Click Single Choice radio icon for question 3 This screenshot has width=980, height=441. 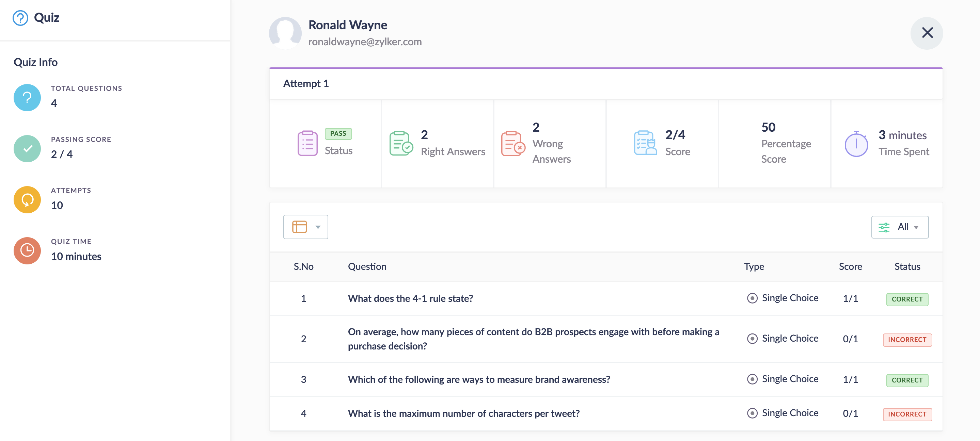(752, 379)
